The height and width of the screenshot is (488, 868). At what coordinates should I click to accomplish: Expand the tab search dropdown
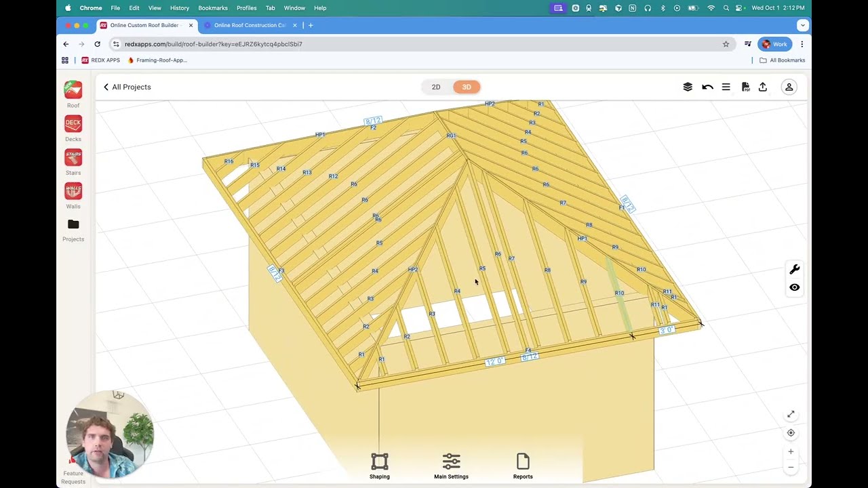802,25
